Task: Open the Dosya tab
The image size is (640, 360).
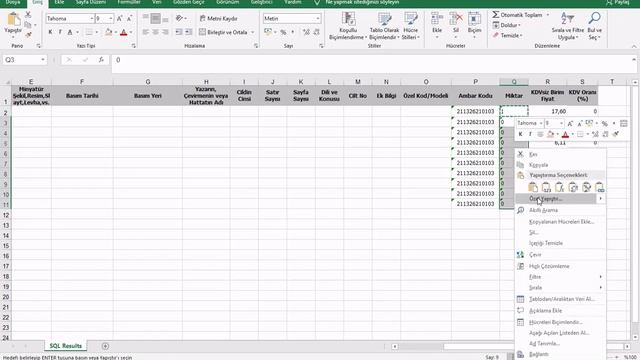Action: 13,2
